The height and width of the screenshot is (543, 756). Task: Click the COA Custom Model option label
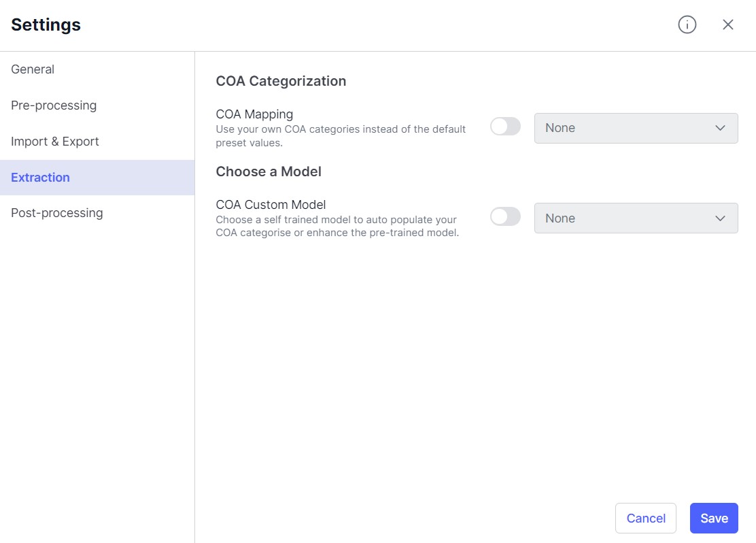(271, 205)
